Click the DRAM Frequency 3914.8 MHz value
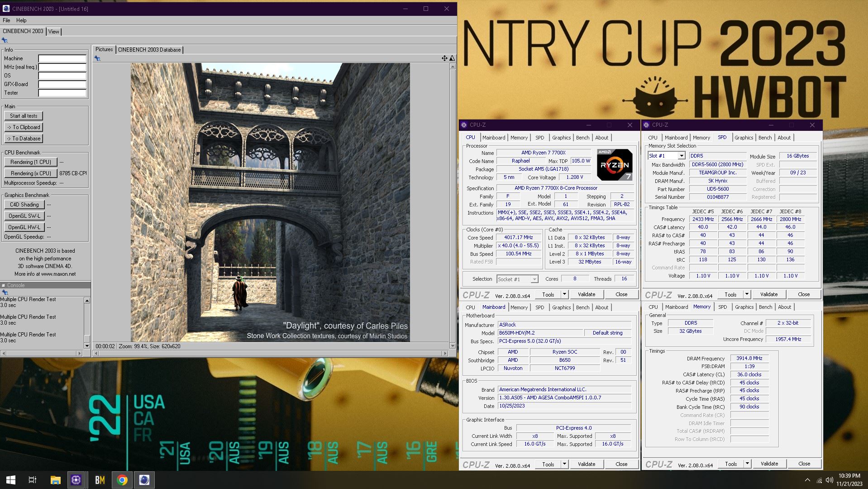This screenshot has height=489, width=868. coord(749,358)
